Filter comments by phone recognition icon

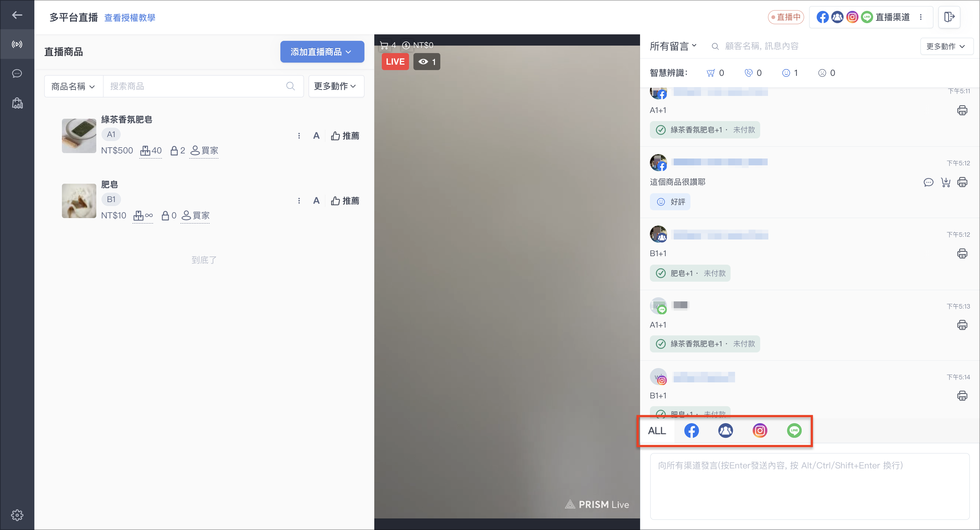coord(753,73)
